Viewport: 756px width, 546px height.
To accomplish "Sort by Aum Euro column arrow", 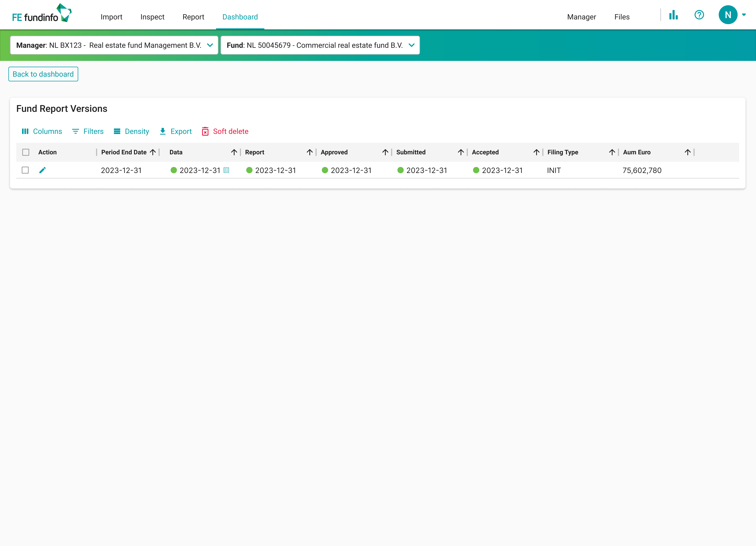I will coord(688,152).
